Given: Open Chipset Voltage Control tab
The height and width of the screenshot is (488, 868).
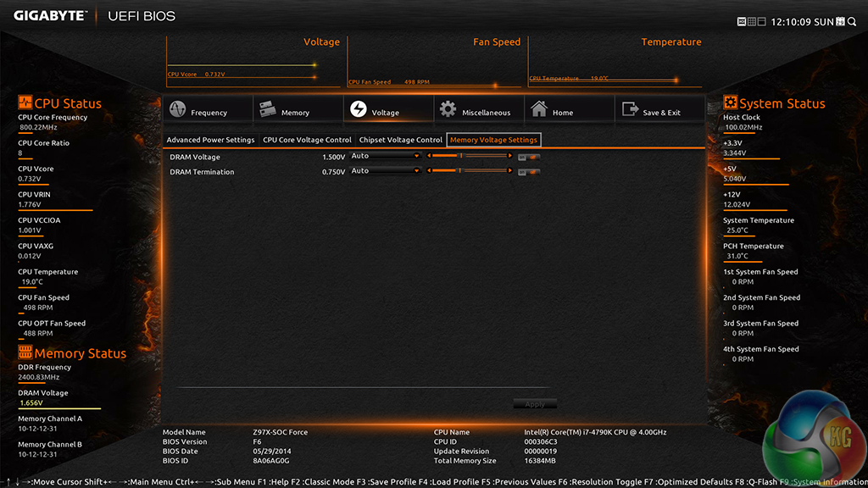Looking at the screenshot, I should 401,140.
